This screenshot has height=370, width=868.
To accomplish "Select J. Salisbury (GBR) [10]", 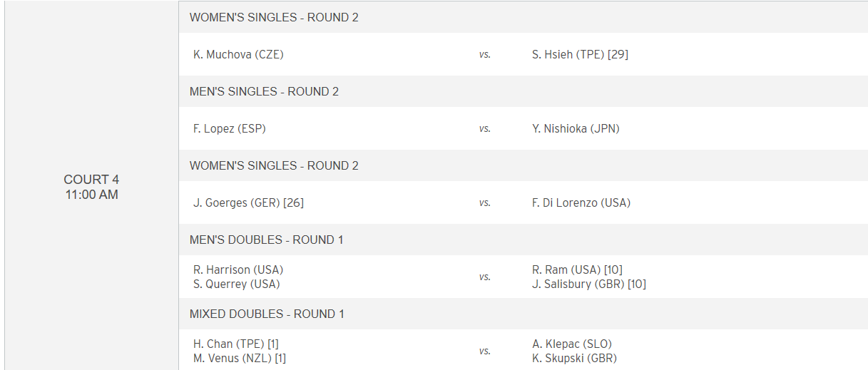I will pos(589,284).
